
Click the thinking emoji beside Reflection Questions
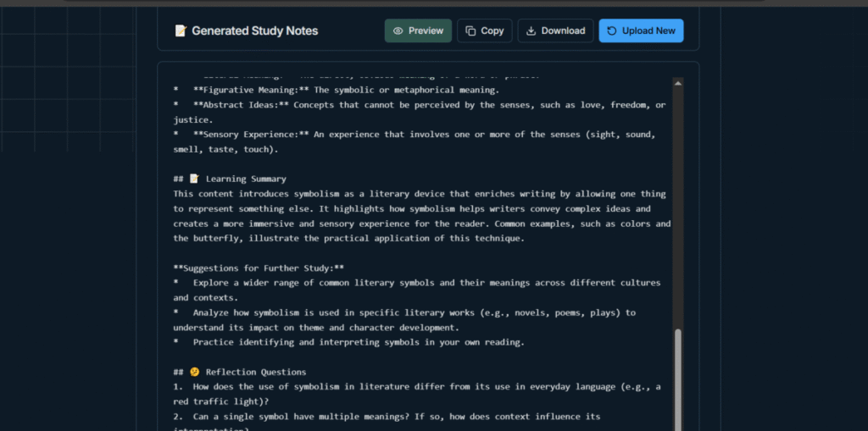point(194,372)
